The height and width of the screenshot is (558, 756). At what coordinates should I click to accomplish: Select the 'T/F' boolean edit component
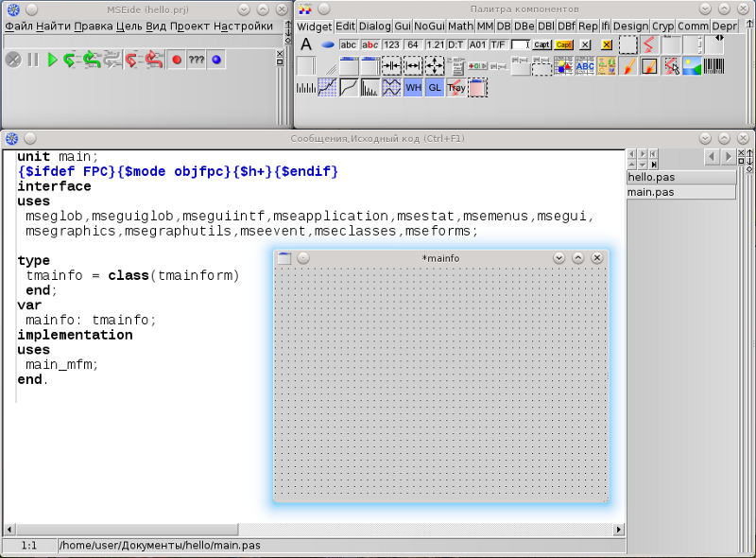pyautogui.click(x=497, y=44)
